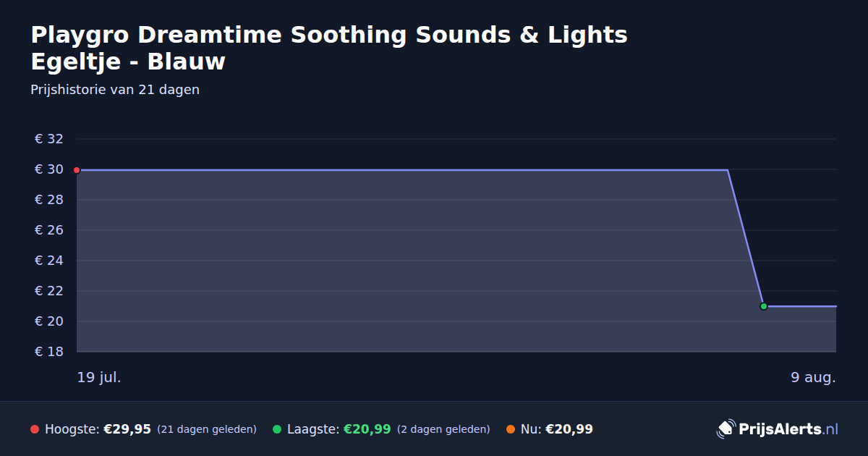The width and height of the screenshot is (868, 456).
Task: Click the highest price €29,95 value
Action: coord(127,429)
